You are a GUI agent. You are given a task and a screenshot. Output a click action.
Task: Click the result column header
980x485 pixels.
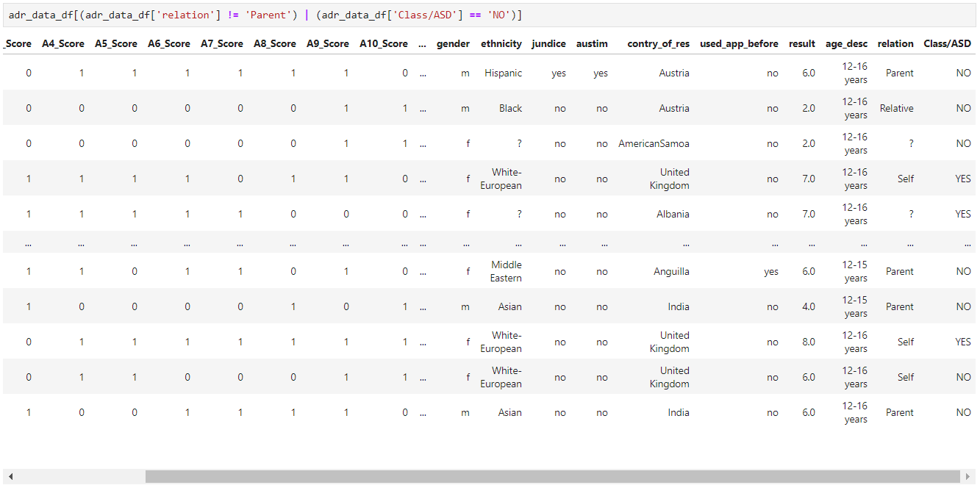point(801,43)
